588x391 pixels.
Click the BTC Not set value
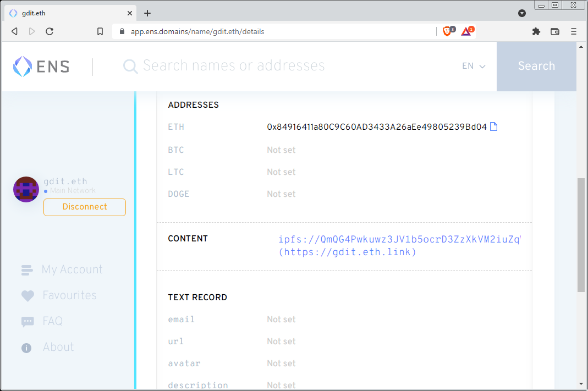[x=281, y=150]
